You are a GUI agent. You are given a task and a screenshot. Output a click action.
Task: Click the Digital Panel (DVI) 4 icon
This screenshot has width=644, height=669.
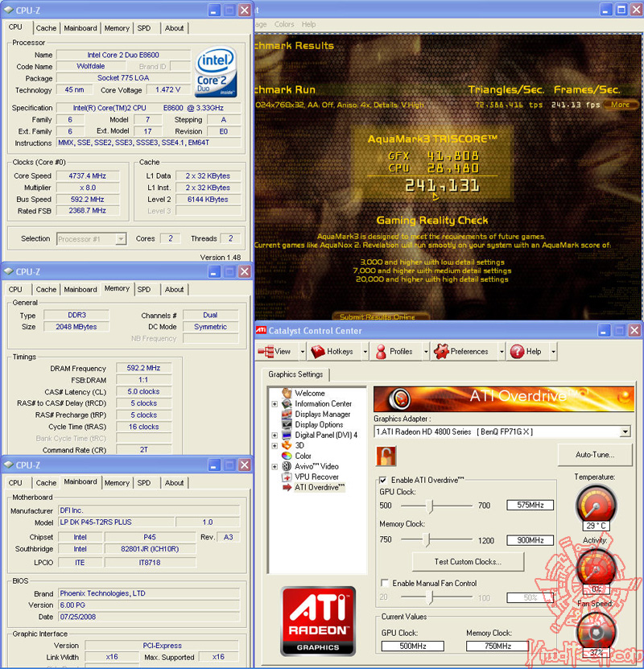point(287,435)
